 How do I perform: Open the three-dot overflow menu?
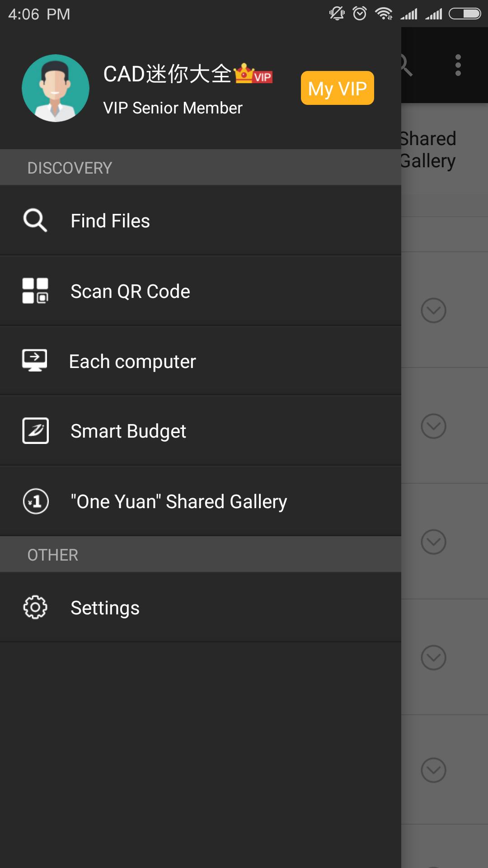(458, 66)
